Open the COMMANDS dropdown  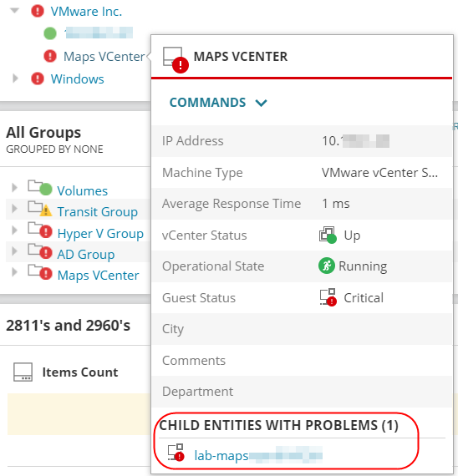[x=218, y=103]
